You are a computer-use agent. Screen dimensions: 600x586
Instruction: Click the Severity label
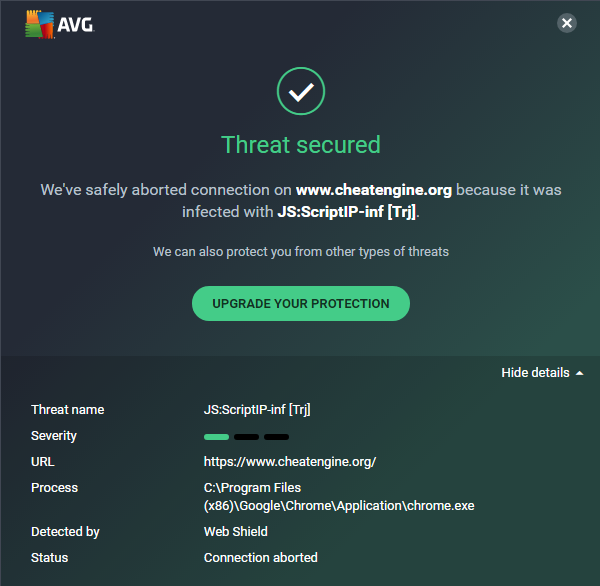click(x=54, y=436)
